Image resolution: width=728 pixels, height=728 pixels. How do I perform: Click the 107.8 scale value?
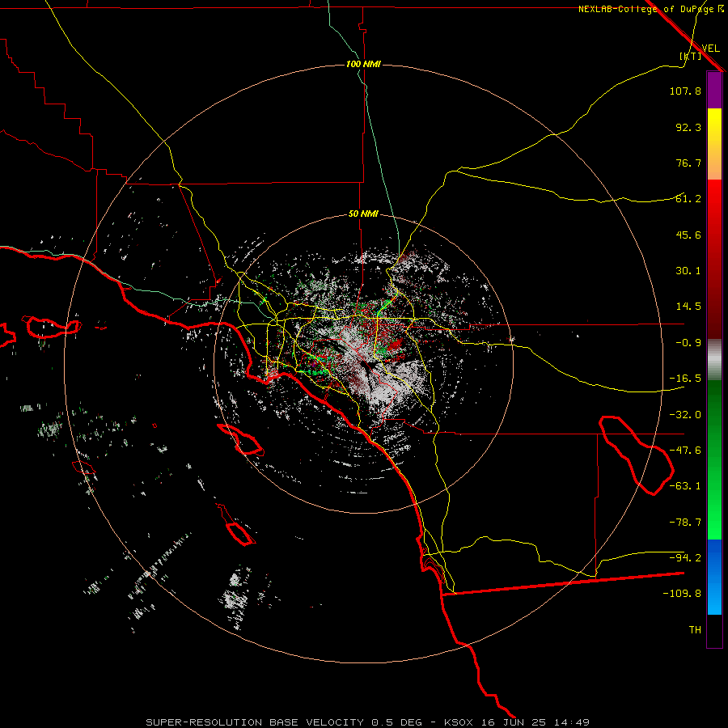coord(685,91)
